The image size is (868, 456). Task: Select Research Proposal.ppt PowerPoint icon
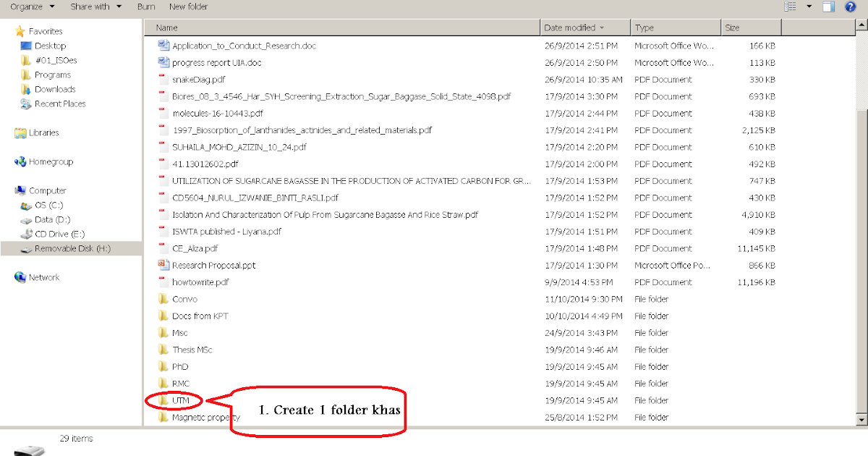[163, 265]
